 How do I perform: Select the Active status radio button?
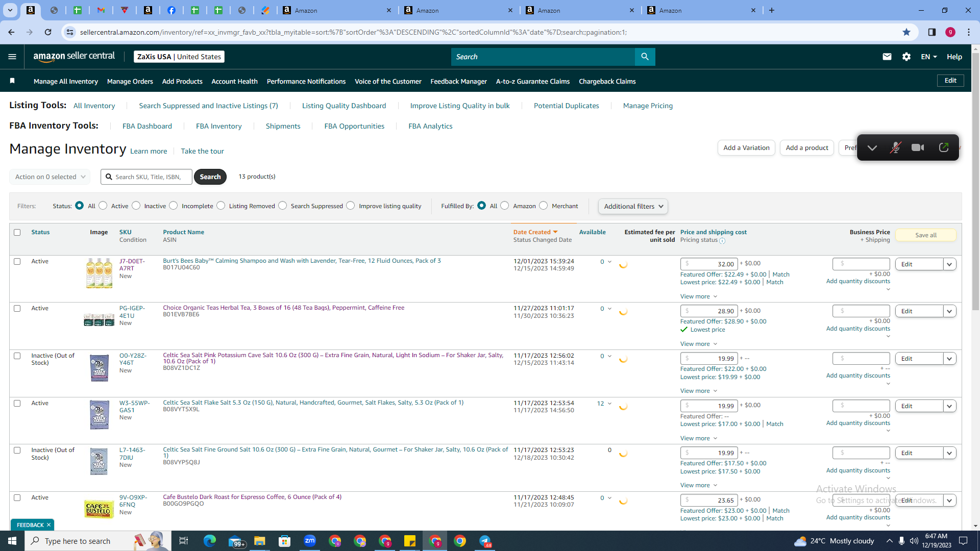[x=103, y=206]
